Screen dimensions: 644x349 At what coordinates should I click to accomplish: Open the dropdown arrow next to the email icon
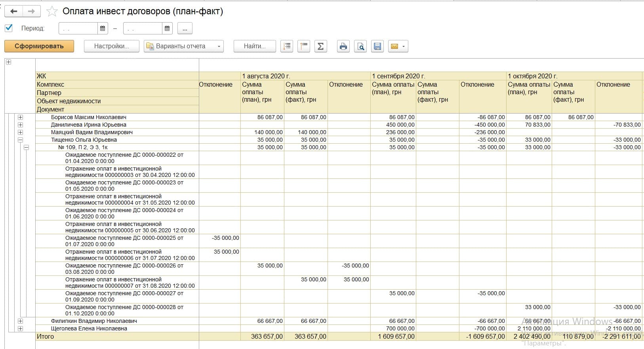(403, 46)
